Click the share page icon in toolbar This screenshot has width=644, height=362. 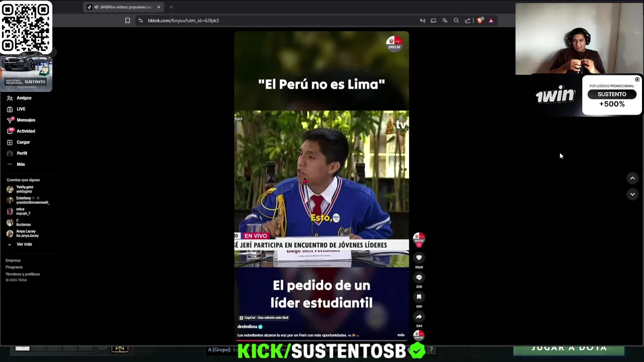(x=467, y=21)
